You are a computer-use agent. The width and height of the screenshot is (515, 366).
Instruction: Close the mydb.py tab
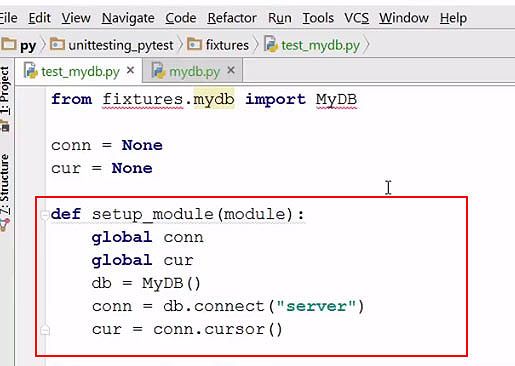click(x=231, y=70)
